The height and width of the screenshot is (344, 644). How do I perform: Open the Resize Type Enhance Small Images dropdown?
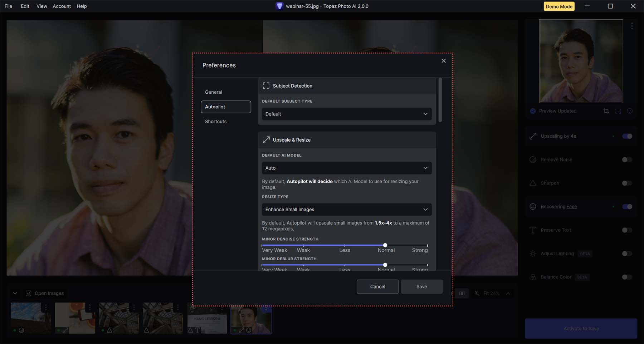(x=346, y=209)
